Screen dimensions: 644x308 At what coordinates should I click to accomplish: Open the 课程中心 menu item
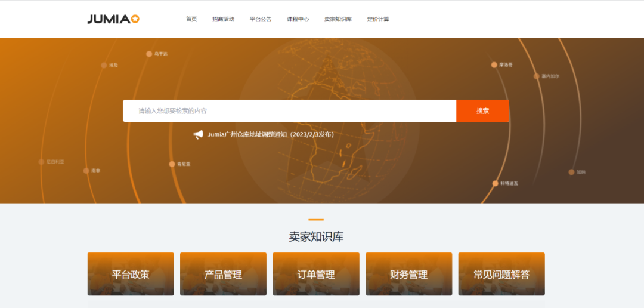pos(298,19)
